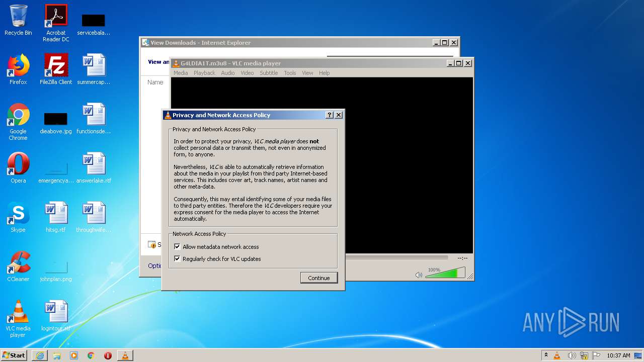The height and width of the screenshot is (362, 644).
Task: Click the VLC taskbar button
Action: click(125, 355)
